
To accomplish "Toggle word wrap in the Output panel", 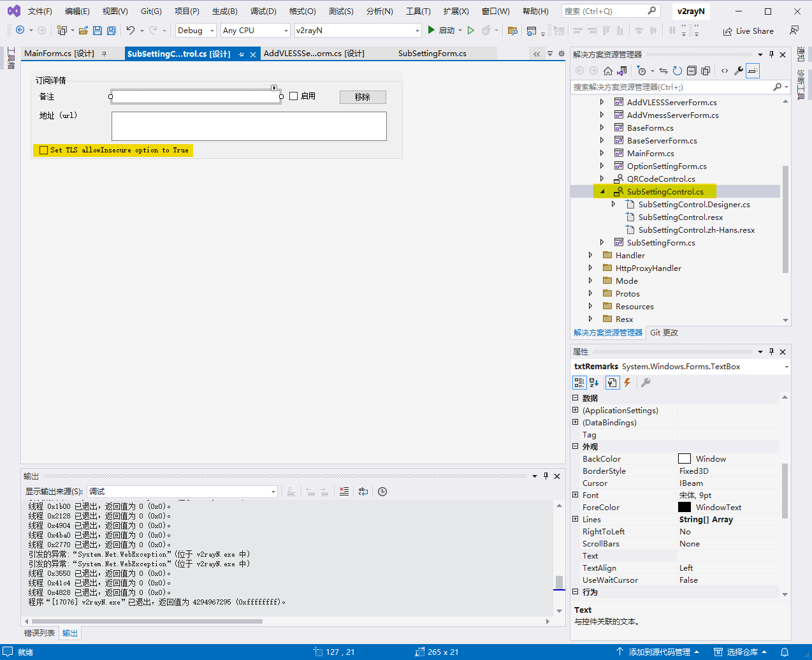I will [363, 492].
